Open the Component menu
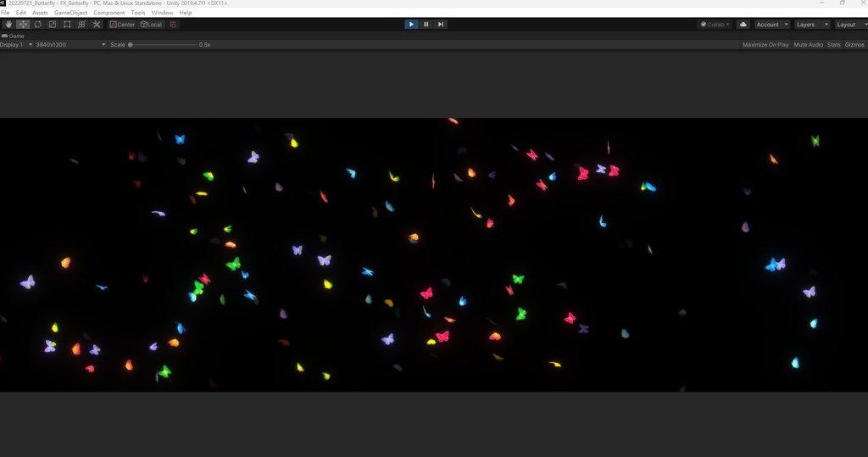 (109, 13)
